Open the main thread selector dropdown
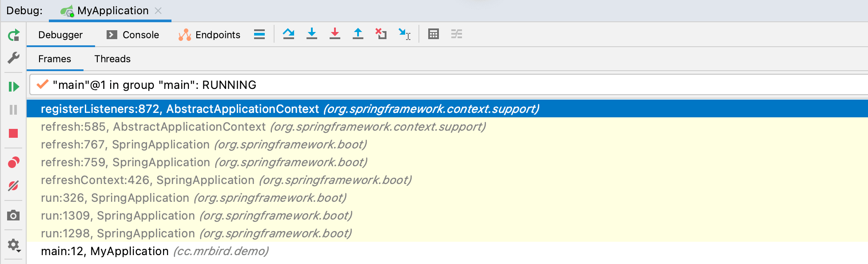Screen dimensions: 868x264 pyautogui.click(x=449, y=85)
